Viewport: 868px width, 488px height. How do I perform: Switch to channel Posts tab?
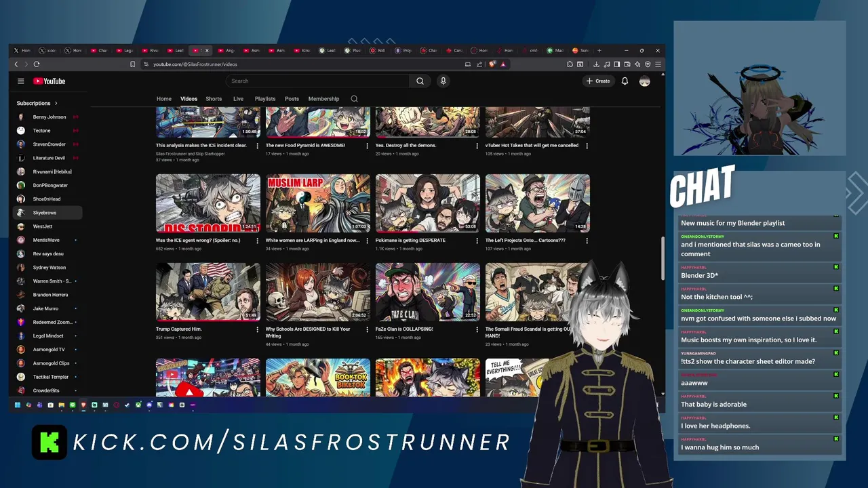click(x=292, y=99)
